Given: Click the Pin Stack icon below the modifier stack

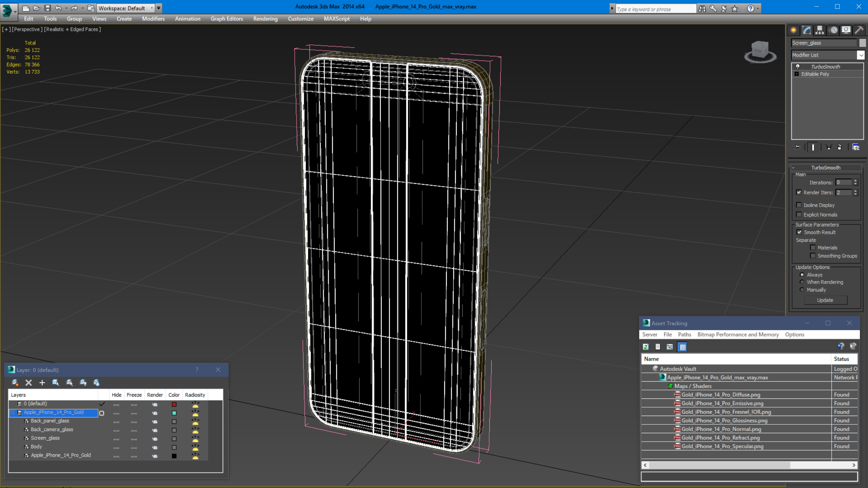Looking at the screenshot, I should (x=797, y=147).
